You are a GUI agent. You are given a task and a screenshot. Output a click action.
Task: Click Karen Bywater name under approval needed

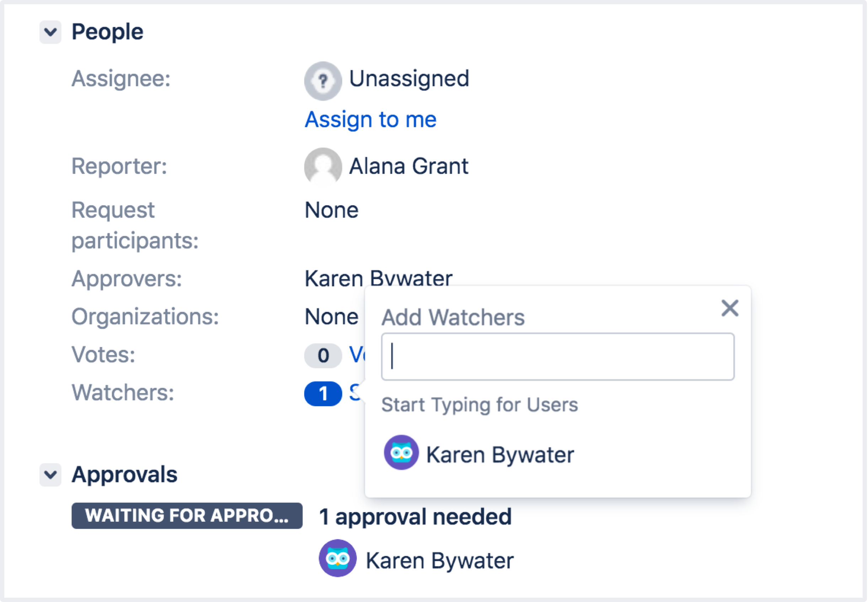(440, 560)
